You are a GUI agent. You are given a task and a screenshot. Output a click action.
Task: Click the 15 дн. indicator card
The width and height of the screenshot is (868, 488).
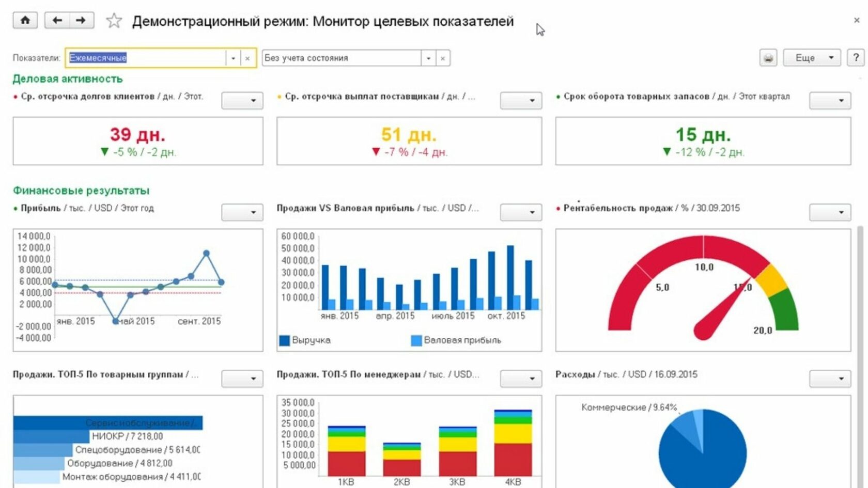coord(703,141)
